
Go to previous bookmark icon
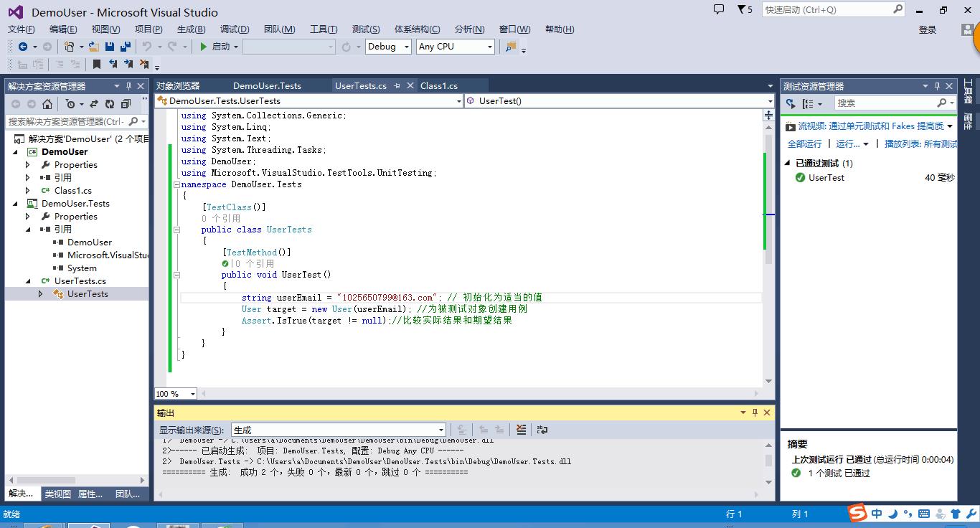click(113, 64)
